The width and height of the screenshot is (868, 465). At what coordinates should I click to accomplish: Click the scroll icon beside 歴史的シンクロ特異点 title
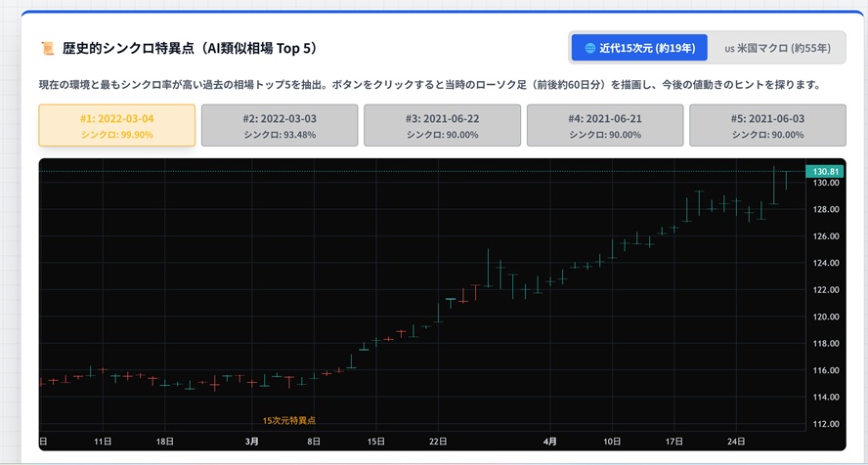(47, 48)
